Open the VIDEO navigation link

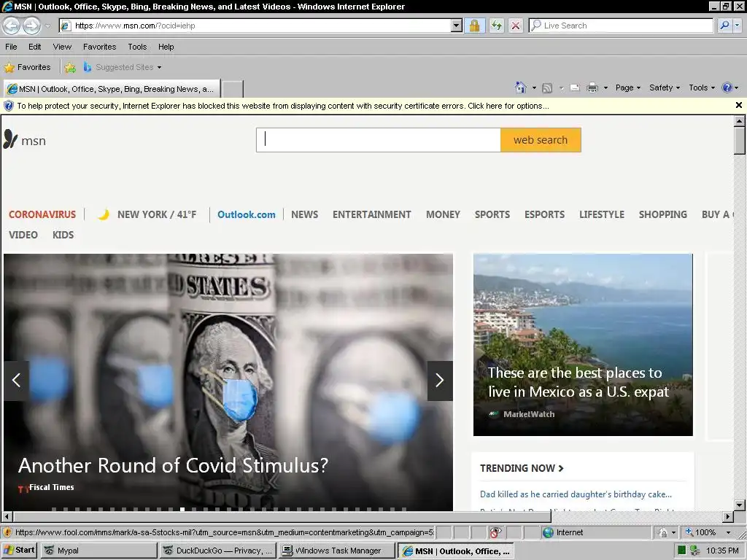click(x=23, y=235)
